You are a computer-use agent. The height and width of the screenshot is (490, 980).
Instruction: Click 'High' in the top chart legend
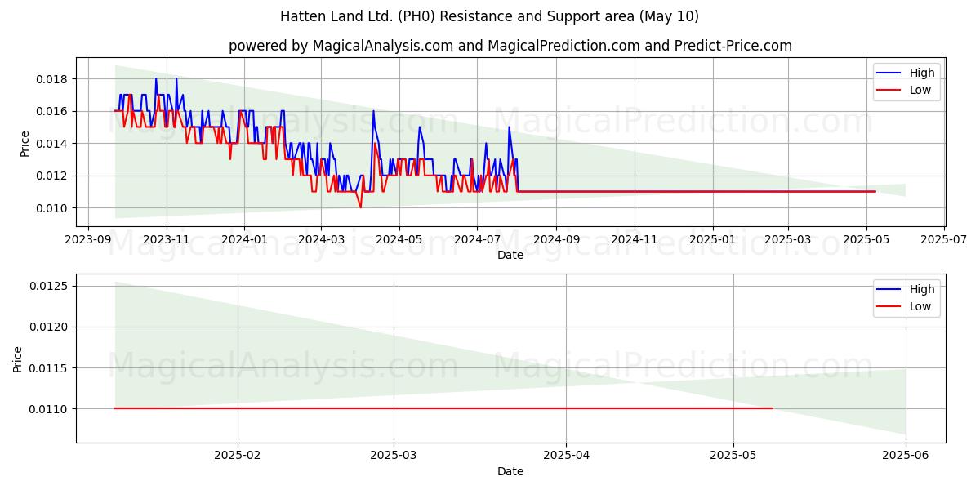(922, 73)
